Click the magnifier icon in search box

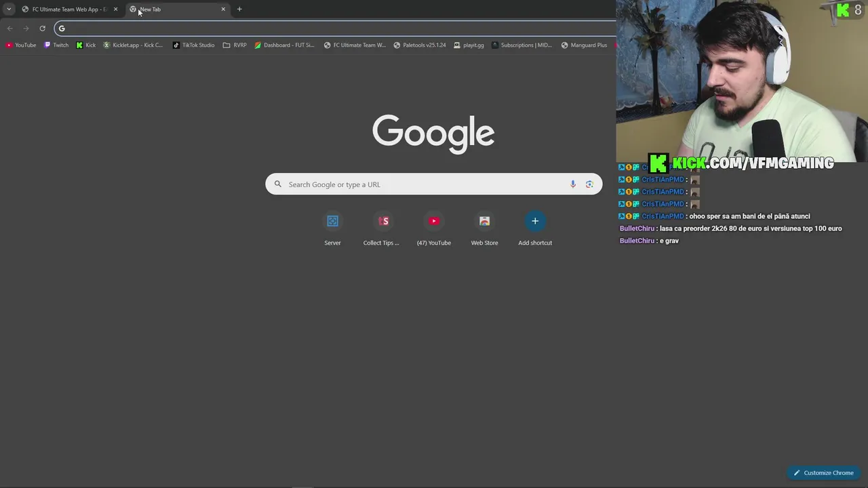pos(277,184)
